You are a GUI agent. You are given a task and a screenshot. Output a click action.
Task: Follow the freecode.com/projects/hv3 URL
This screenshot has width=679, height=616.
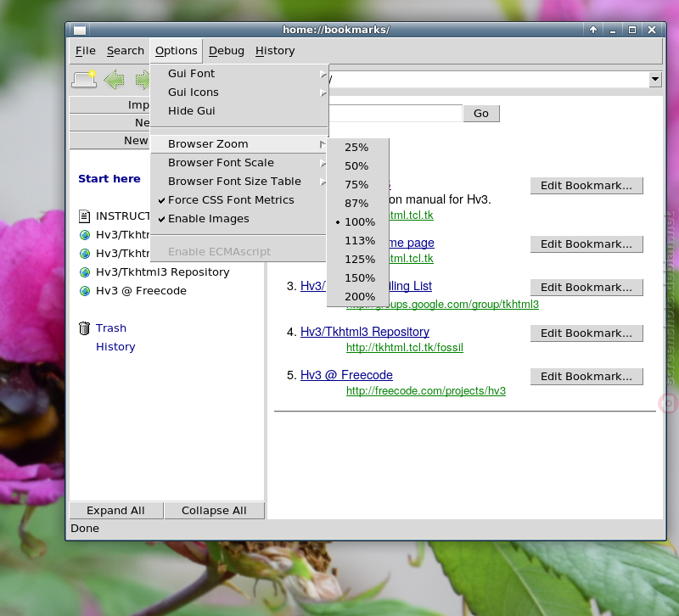tap(426, 391)
